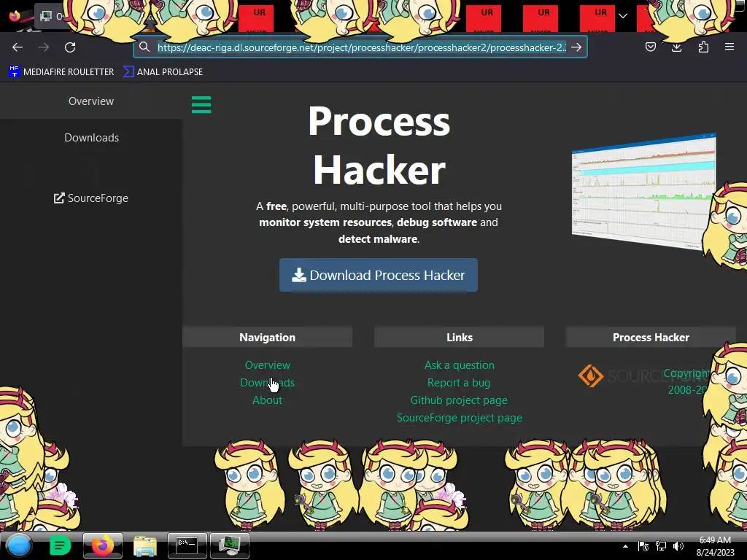The width and height of the screenshot is (747, 560).
Task: Click the Firefox taskbar icon
Action: 102,545
